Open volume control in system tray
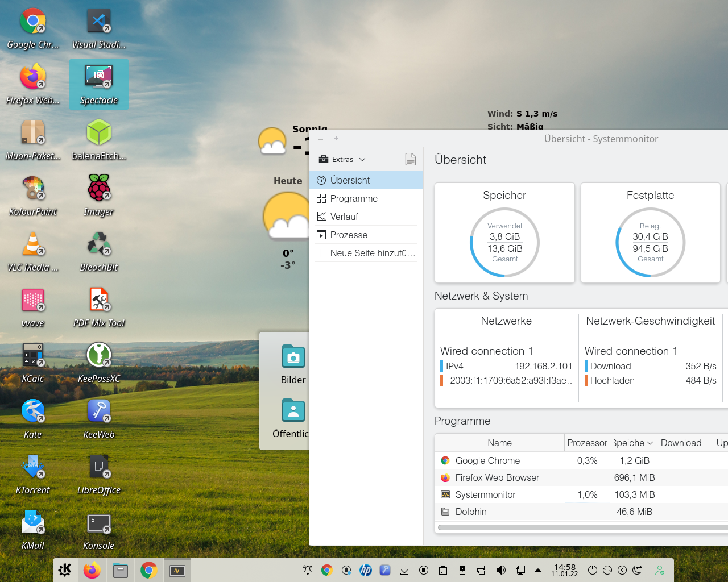 tap(501, 570)
